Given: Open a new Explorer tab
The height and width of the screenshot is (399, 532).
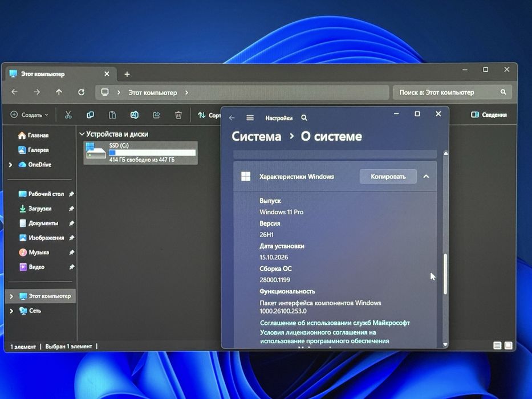Looking at the screenshot, I should [127, 74].
